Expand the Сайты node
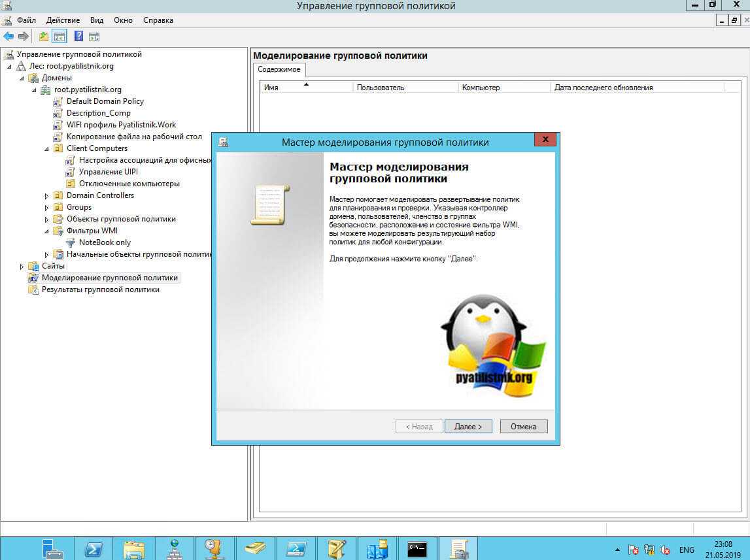The height and width of the screenshot is (560, 750). coord(22,266)
